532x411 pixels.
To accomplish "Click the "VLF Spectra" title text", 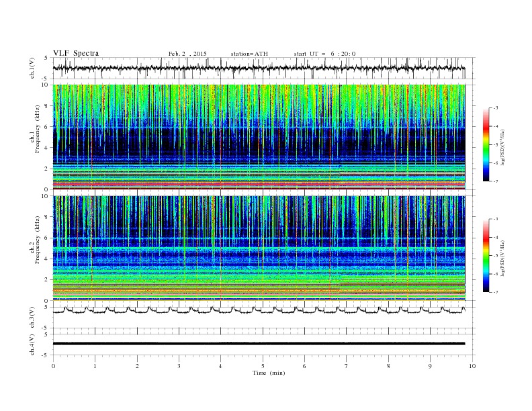I will coord(76,53).
